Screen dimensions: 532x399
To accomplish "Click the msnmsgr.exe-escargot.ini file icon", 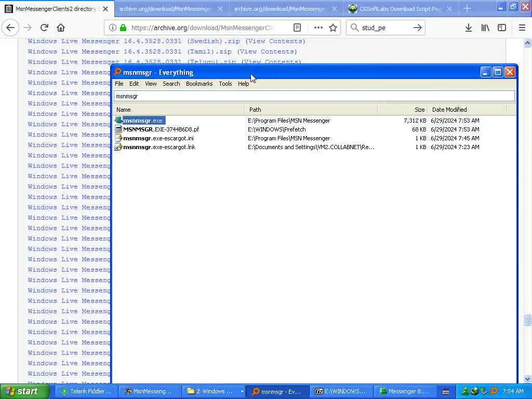I will click(x=118, y=138).
